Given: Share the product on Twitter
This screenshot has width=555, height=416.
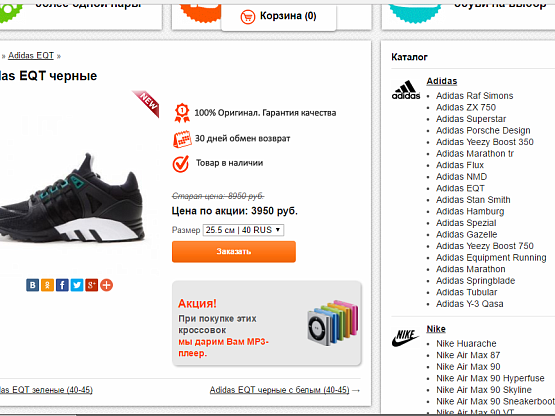Looking at the screenshot, I should (77, 285).
